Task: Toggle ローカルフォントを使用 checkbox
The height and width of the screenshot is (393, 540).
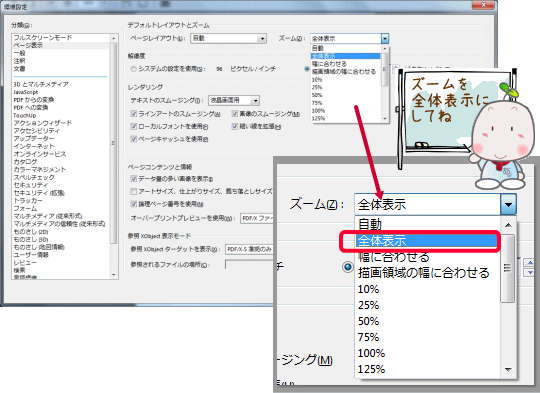Action: (134, 126)
